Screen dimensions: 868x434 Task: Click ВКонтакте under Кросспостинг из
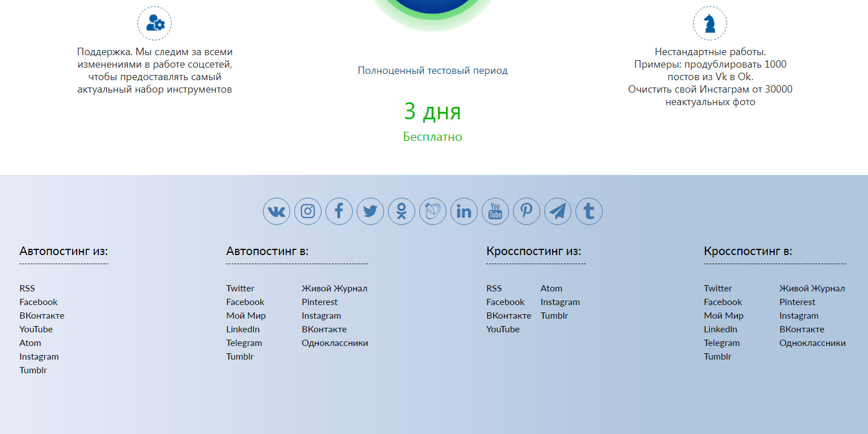[509, 316]
